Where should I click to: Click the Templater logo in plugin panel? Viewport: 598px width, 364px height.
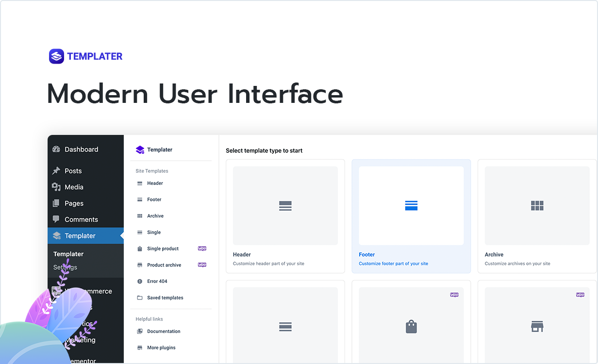(x=140, y=150)
